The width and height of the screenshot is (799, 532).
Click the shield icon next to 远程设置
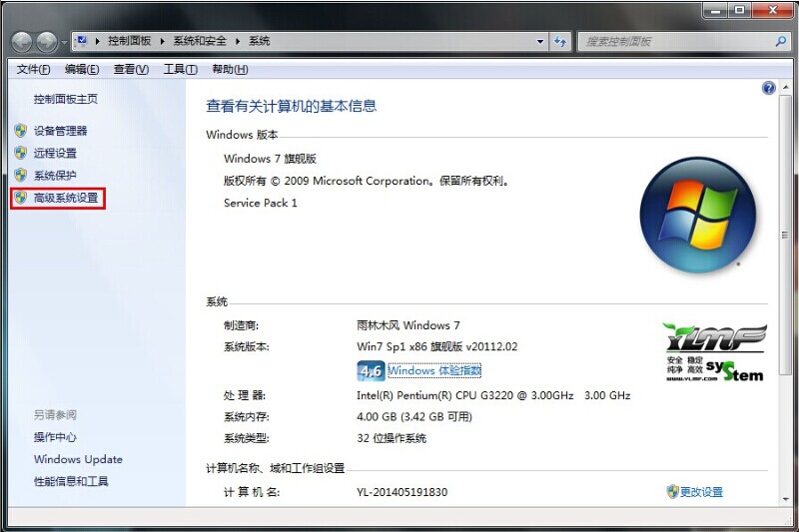click(20, 153)
